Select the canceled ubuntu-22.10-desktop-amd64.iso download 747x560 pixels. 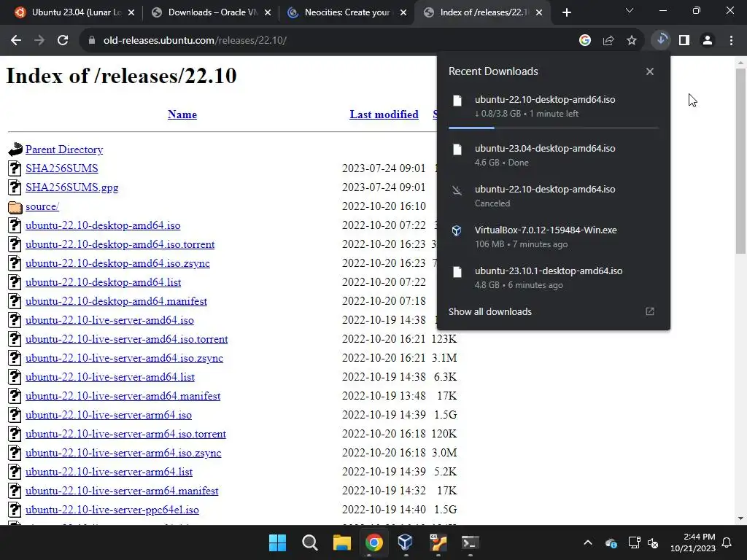click(x=553, y=195)
